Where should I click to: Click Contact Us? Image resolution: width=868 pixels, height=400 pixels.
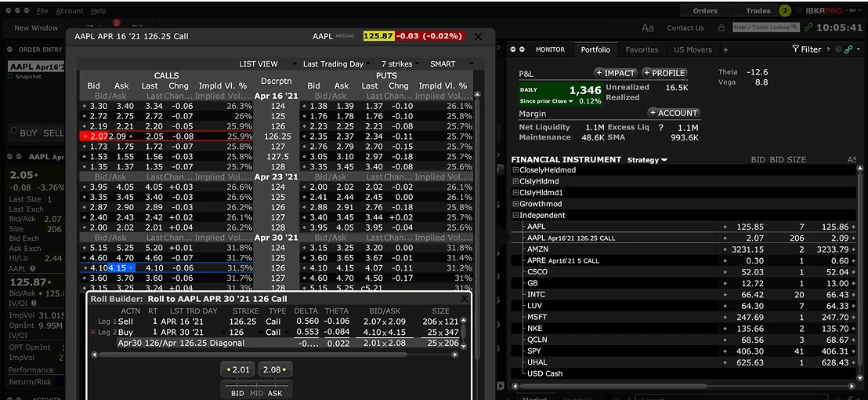(x=685, y=27)
